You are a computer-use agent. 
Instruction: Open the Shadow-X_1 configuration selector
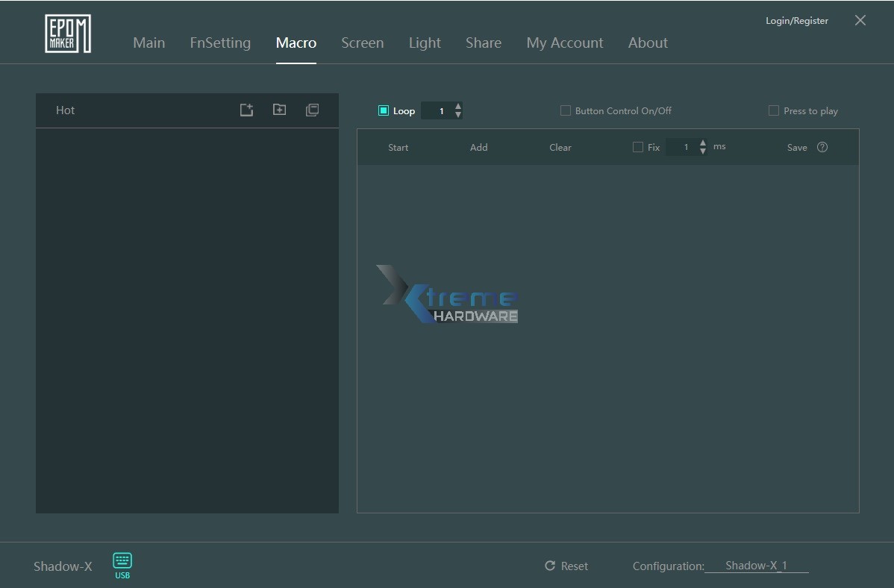(x=756, y=566)
